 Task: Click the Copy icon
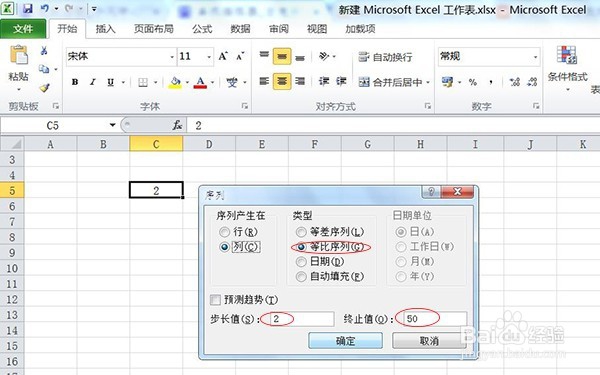(x=44, y=69)
